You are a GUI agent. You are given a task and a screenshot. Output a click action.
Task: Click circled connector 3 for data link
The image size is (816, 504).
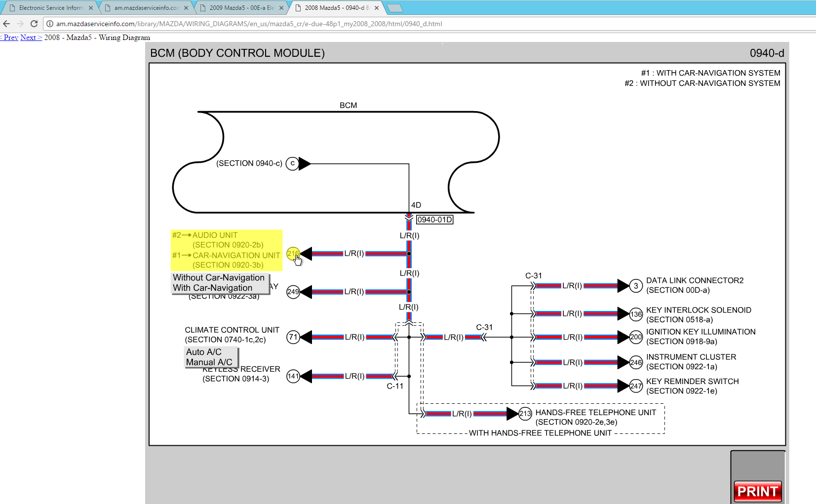[x=636, y=286]
